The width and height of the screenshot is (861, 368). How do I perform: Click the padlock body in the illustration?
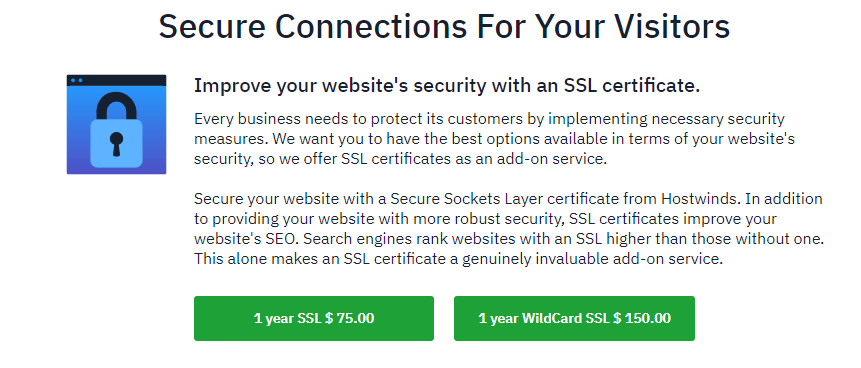(116, 143)
